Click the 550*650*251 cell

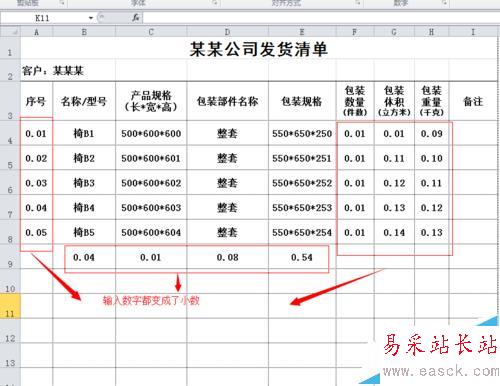(302, 158)
